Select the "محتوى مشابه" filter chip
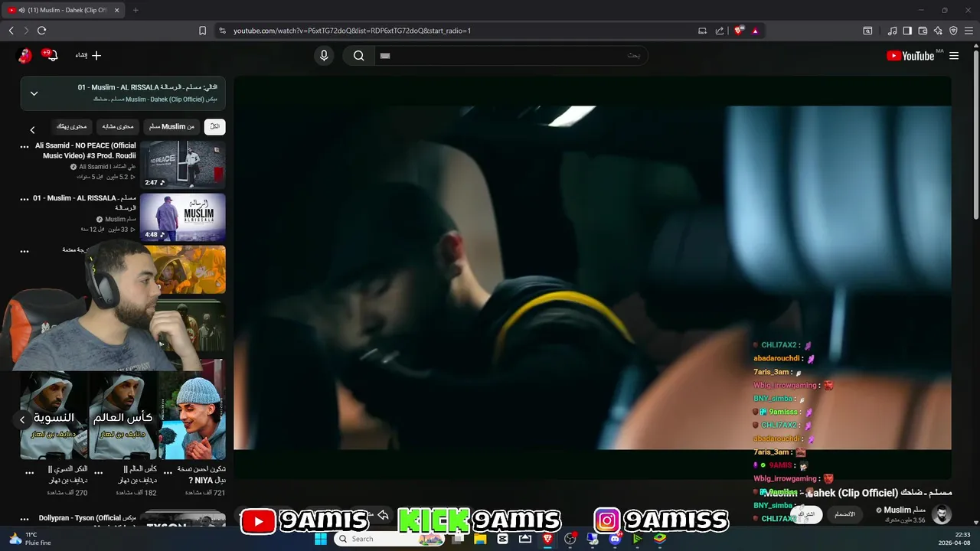 [x=118, y=126]
